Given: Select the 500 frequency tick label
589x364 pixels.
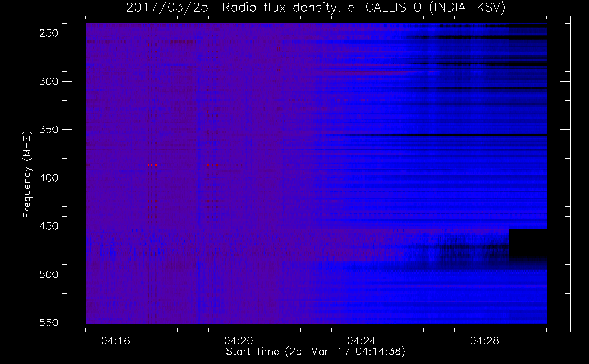Looking at the screenshot, I should pos(49,274).
